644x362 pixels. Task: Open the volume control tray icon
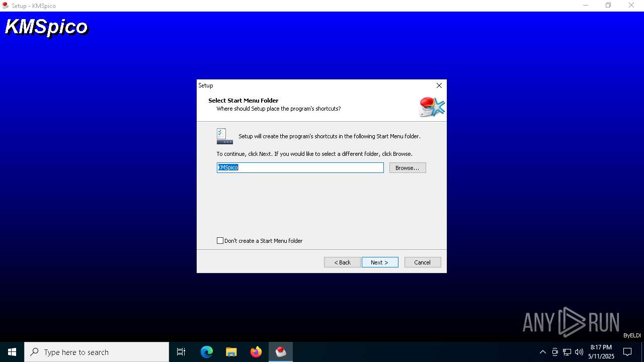click(579, 352)
